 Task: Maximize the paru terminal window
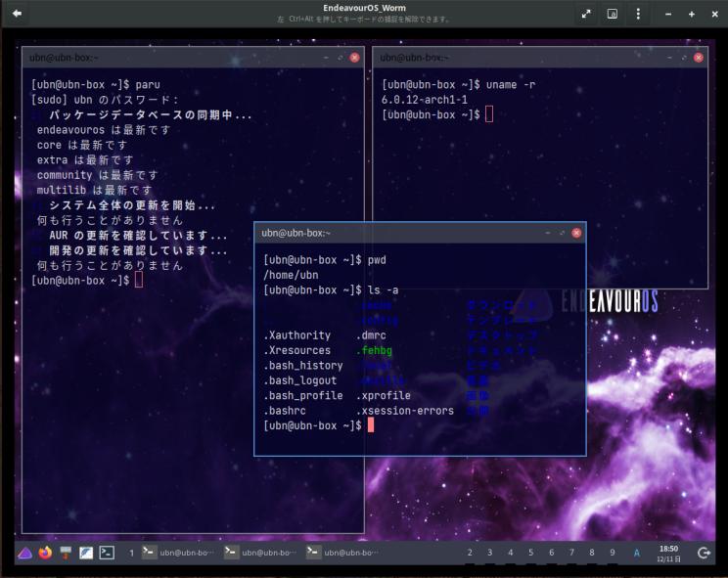coord(341,58)
